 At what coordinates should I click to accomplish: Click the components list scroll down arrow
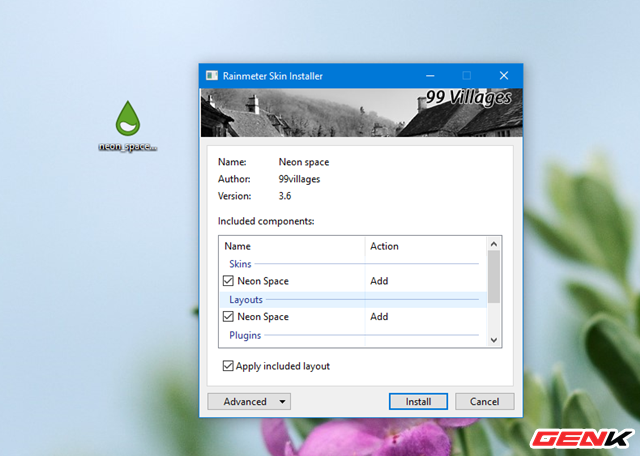click(494, 340)
